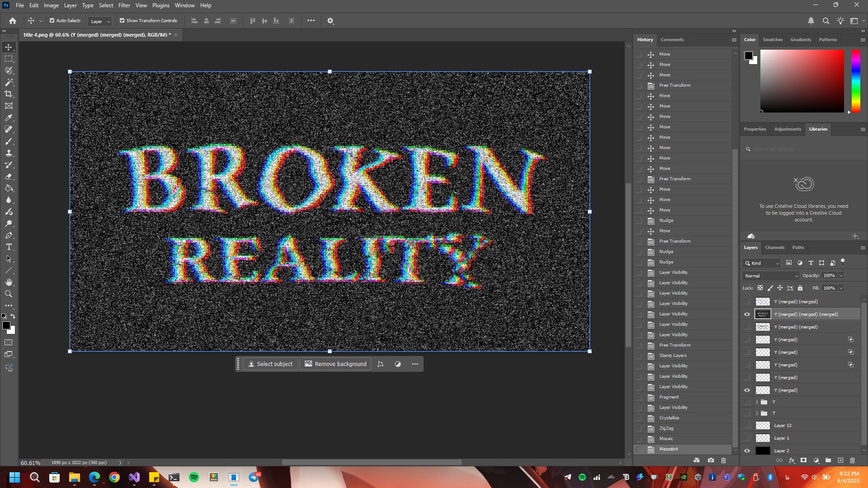Activate the Hand tool
This screenshot has width=868, height=488.
coord(9,282)
